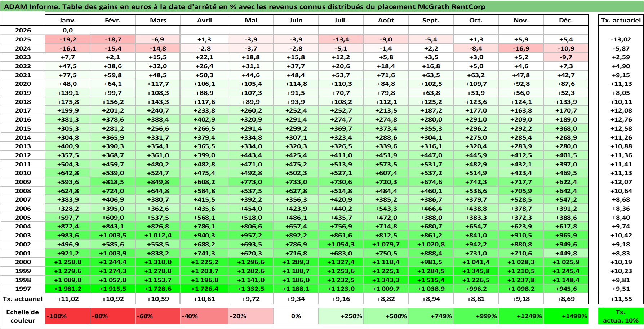
Task: Click the Août column header
Action: pos(386,20)
